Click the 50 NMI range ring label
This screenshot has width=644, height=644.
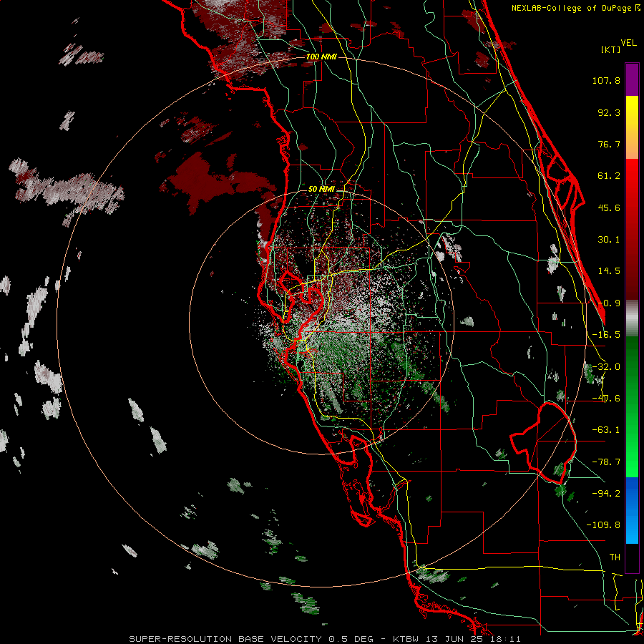pyautogui.click(x=321, y=189)
